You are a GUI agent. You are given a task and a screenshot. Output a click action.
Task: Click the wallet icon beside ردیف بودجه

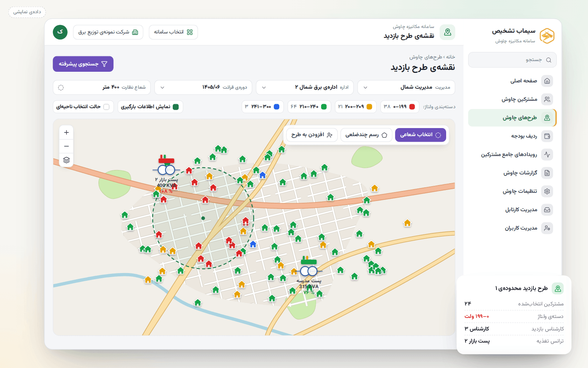(x=547, y=136)
